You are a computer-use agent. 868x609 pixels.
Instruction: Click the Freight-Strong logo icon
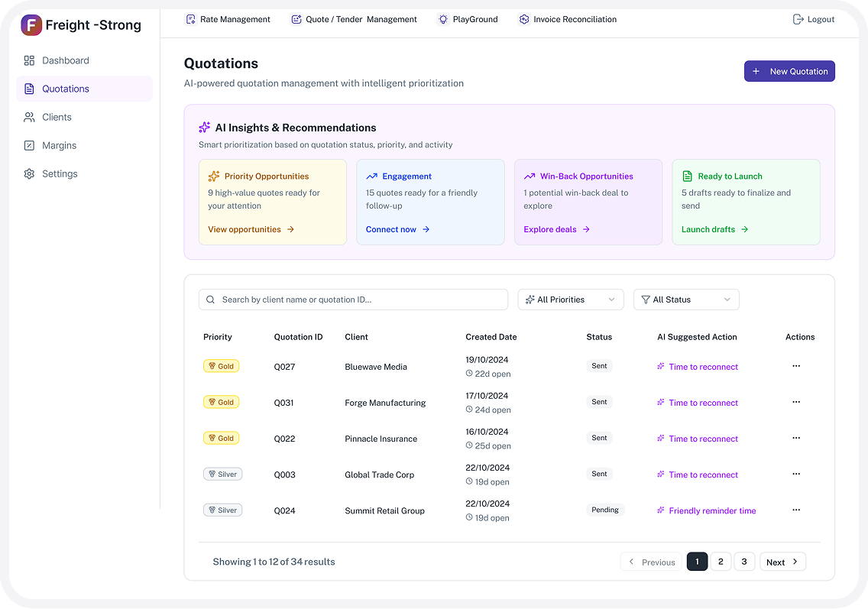[31, 25]
